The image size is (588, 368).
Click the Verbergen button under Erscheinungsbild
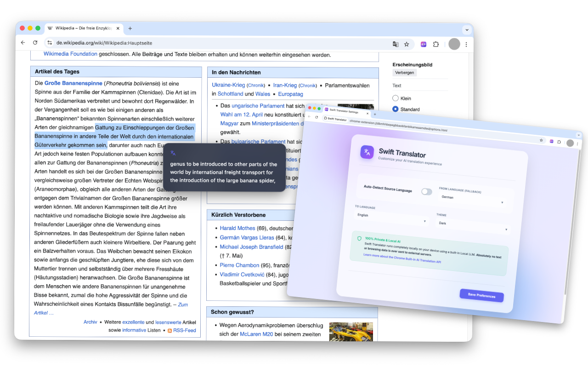coord(404,73)
